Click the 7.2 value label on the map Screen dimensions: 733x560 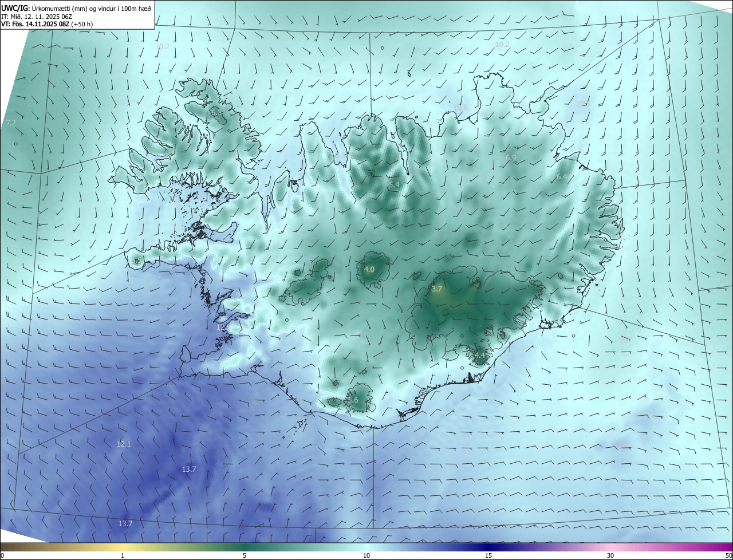click(11, 123)
